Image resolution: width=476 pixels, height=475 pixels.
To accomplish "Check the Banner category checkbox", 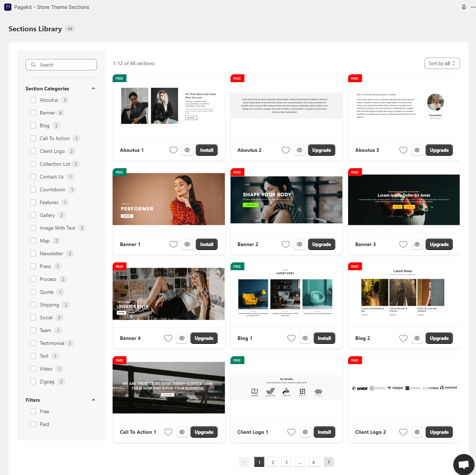I will (x=33, y=113).
